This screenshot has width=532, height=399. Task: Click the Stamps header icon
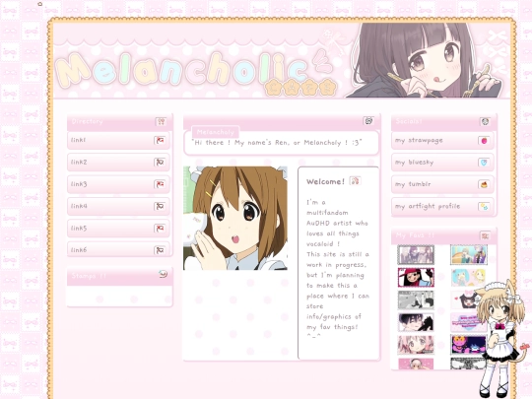point(164,274)
